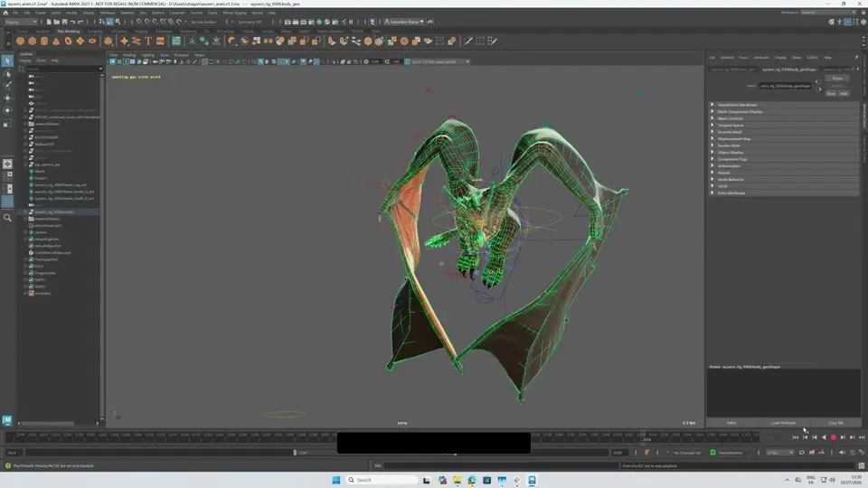Click the polygon cone shelf icon
This screenshot has width=868, height=488.
click(56, 41)
